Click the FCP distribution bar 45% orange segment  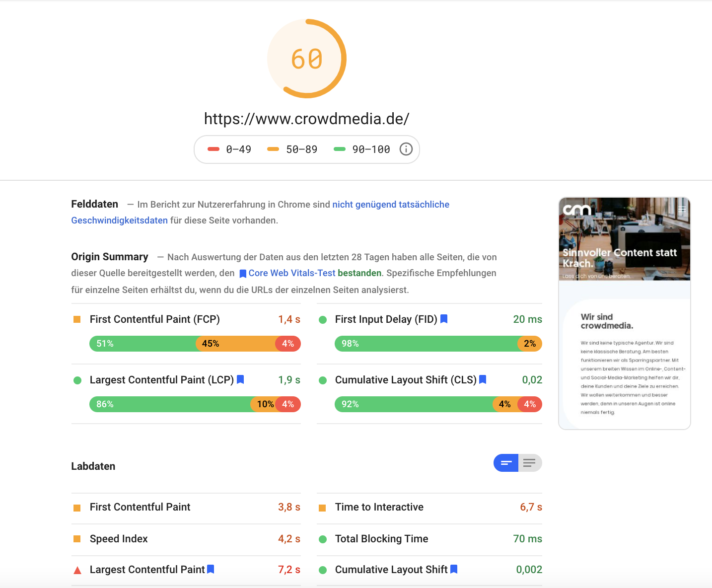point(236,344)
